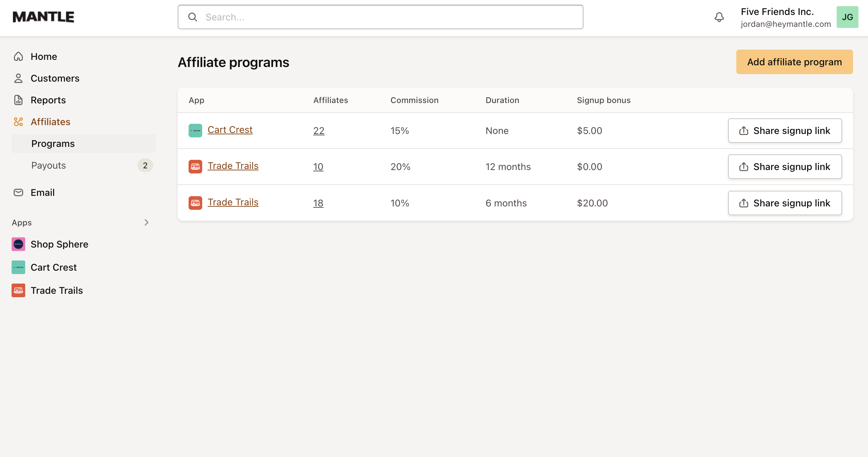The width and height of the screenshot is (868, 457).
Task: Click inside the Search field
Action: [374, 17]
